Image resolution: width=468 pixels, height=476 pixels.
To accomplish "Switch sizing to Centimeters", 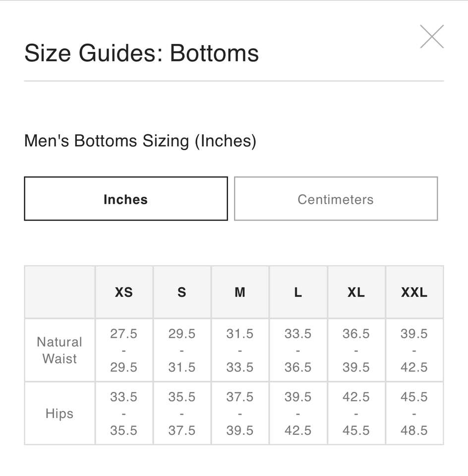I will click(x=336, y=199).
